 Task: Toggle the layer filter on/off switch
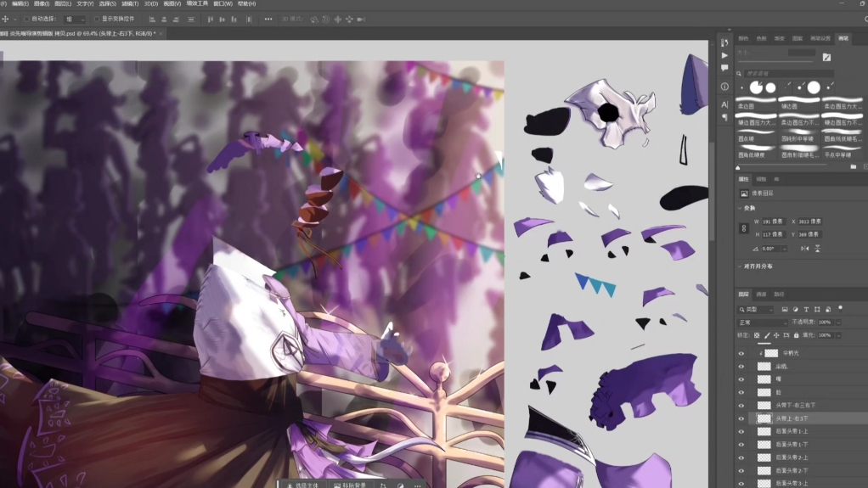pyautogui.click(x=840, y=308)
